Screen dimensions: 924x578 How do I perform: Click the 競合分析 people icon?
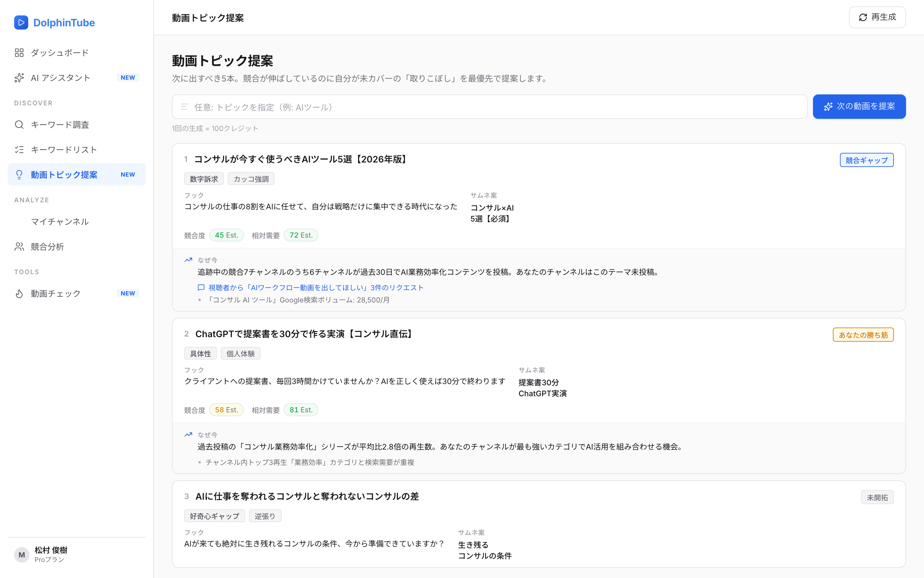(19, 247)
